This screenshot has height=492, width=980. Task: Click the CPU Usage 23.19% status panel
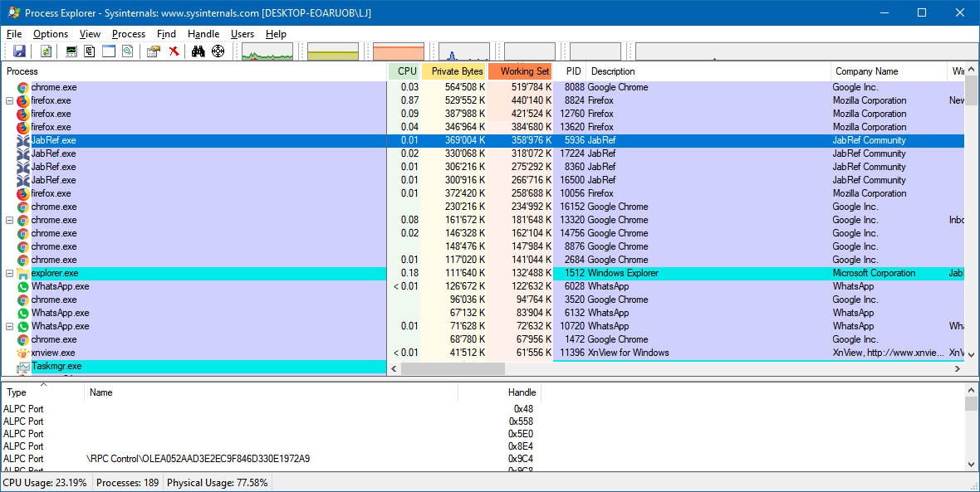point(45,483)
